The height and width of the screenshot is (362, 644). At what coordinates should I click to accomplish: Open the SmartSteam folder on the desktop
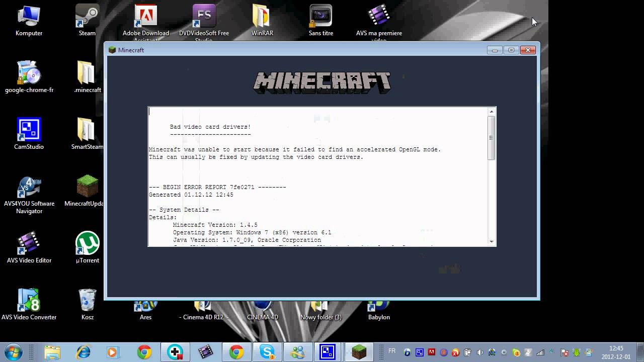[x=87, y=134]
